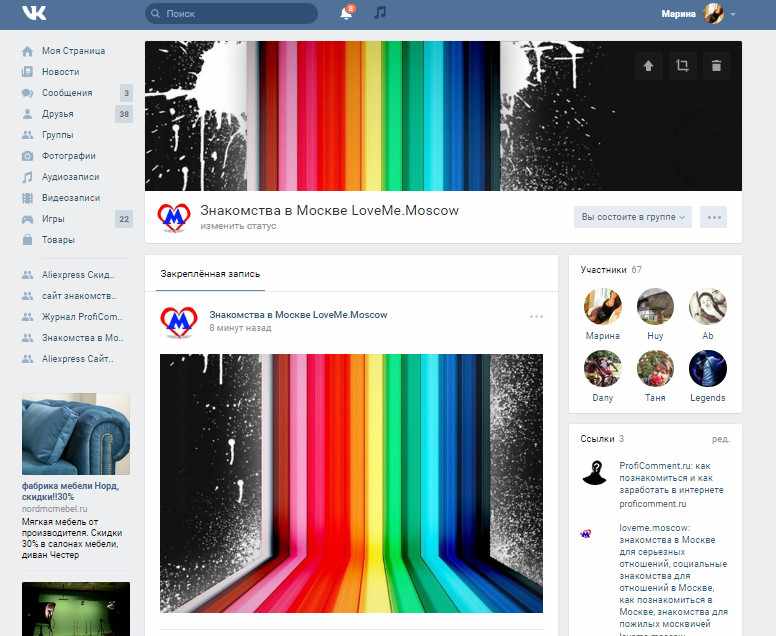The height and width of the screenshot is (636, 776).
Task: Open member Марина avatar
Action: point(603,307)
